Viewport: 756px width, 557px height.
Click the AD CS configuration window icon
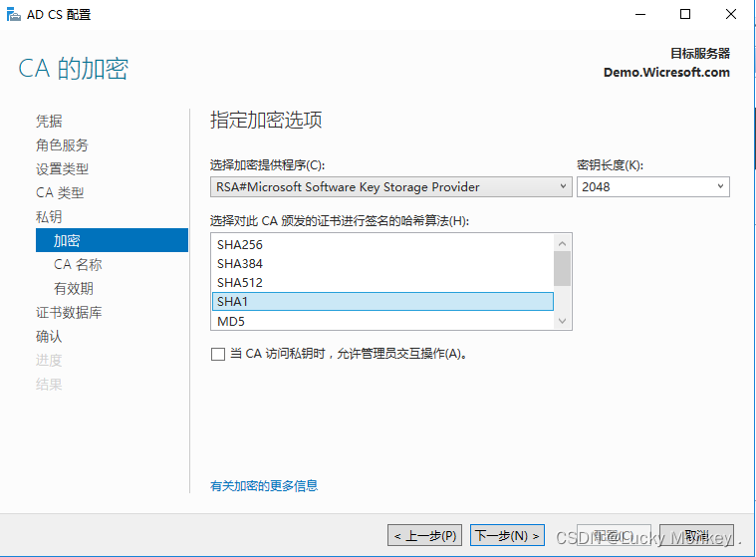pos(14,15)
